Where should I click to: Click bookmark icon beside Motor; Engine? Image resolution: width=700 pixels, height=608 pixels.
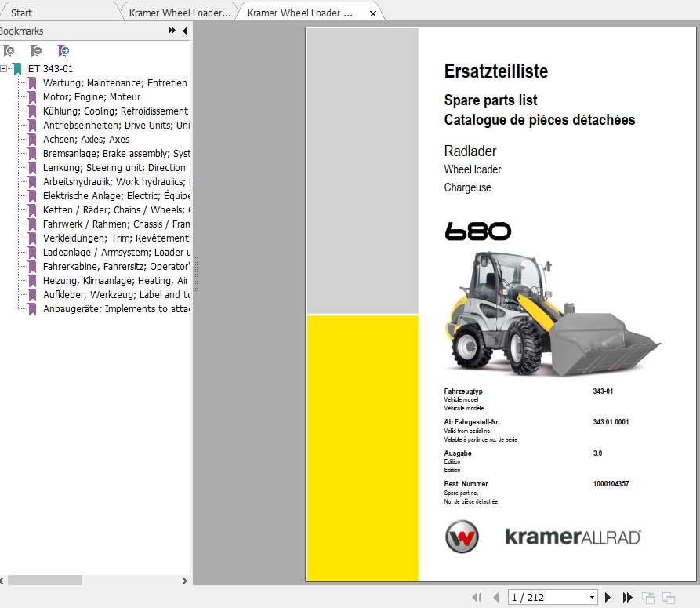(x=32, y=97)
